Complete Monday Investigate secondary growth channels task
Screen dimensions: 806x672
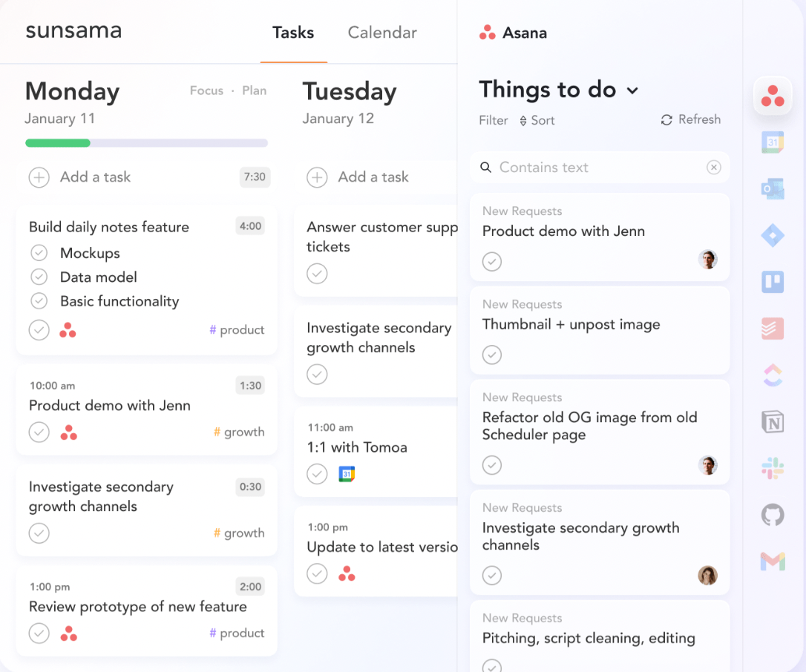coord(39,533)
